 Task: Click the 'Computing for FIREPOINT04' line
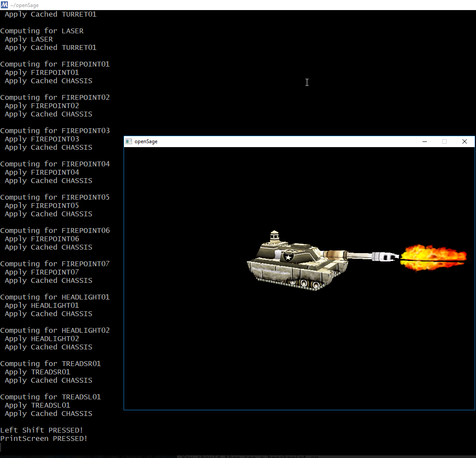[x=55, y=164]
